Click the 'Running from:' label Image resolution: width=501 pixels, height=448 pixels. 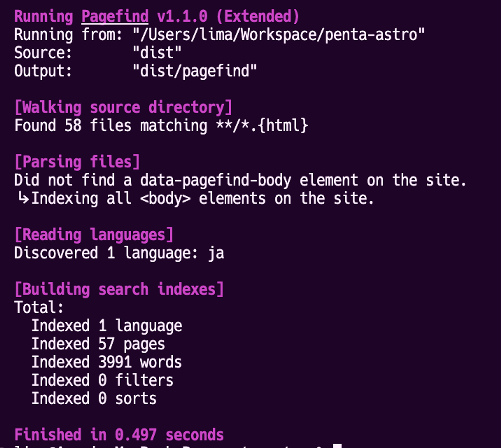68,35
